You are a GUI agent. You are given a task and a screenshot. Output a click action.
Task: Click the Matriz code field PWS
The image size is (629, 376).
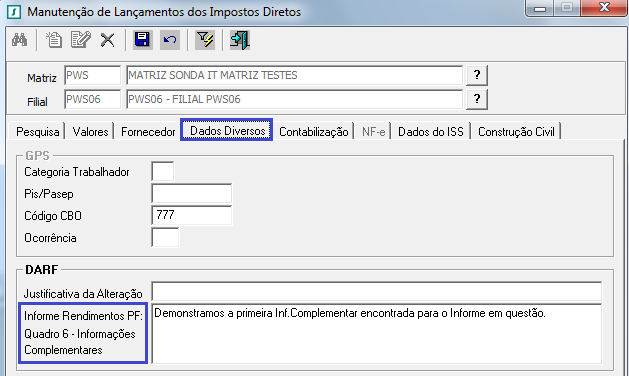click(x=92, y=75)
